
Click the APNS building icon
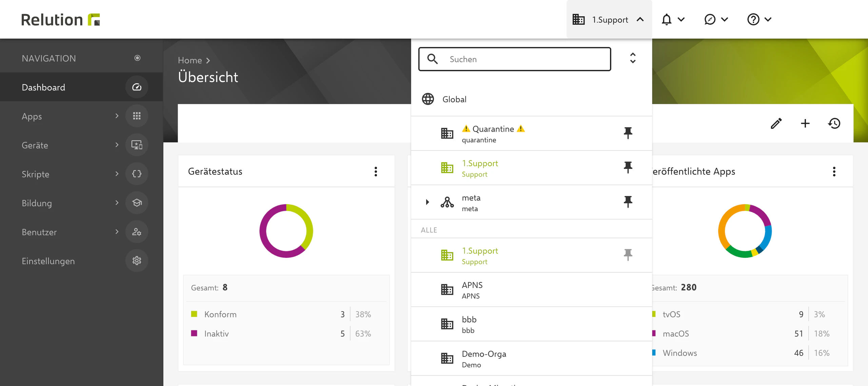pyautogui.click(x=447, y=290)
